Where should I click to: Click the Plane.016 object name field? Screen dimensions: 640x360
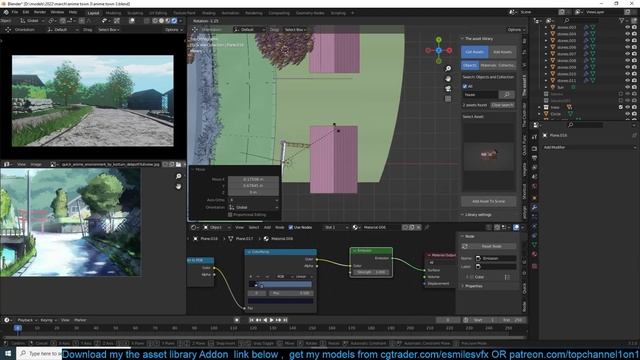(x=558, y=135)
